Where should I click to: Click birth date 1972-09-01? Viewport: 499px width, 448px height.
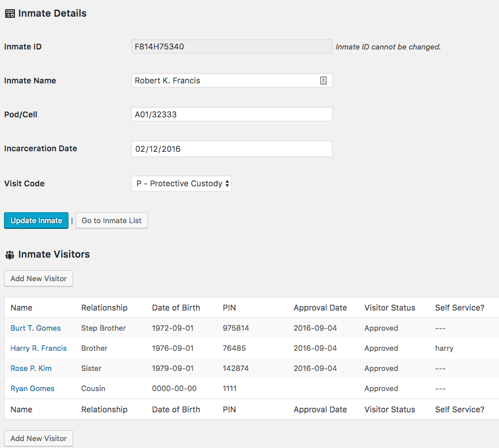coord(173,328)
